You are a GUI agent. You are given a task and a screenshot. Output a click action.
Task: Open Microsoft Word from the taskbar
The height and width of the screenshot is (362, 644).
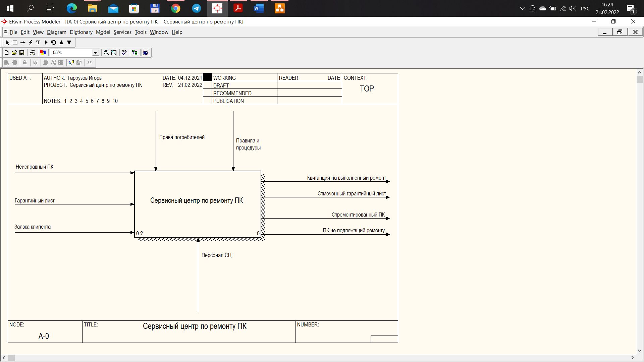[259, 8]
